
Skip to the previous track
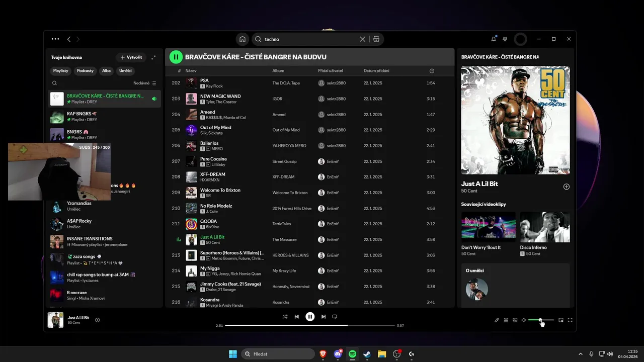[297, 317]
